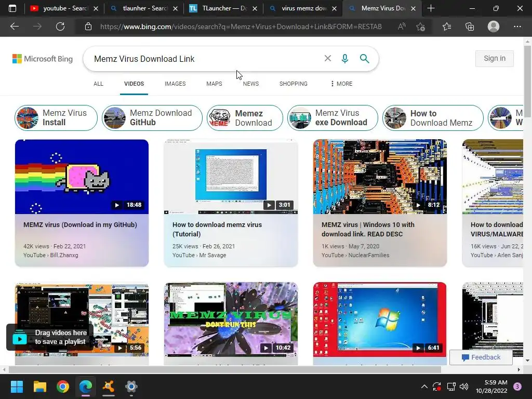Open the orange taskbar application
This screenshot has width=532, height=399.
tap(108, 387)
